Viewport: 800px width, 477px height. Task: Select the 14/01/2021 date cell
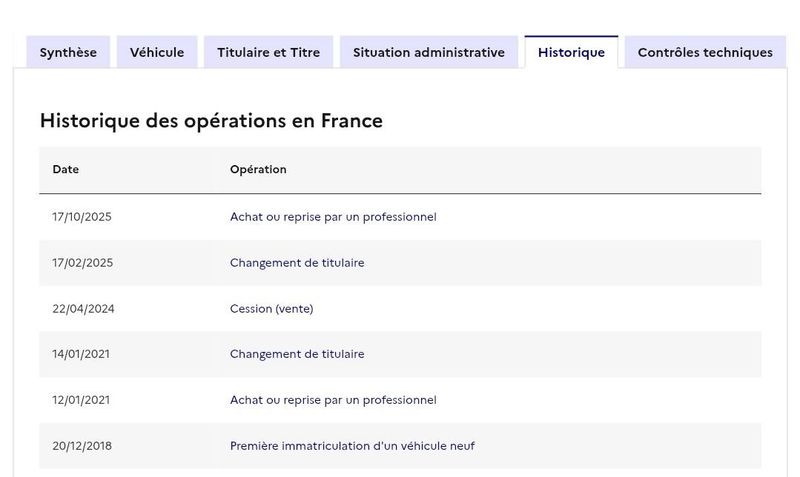point(81,354)
